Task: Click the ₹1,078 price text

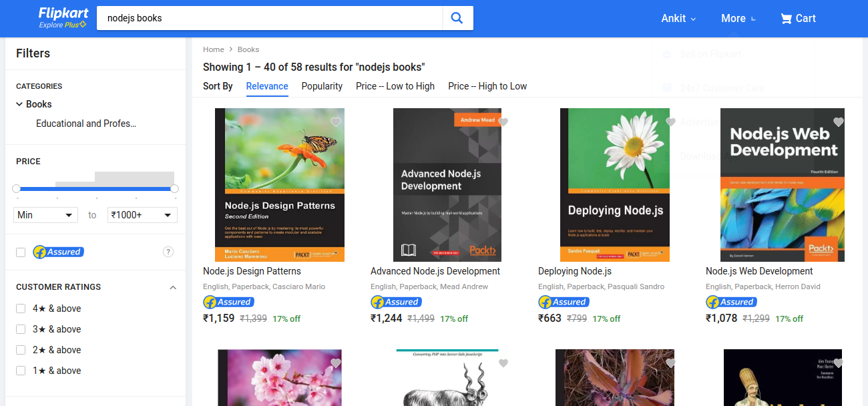Action: tap(722, 318)
